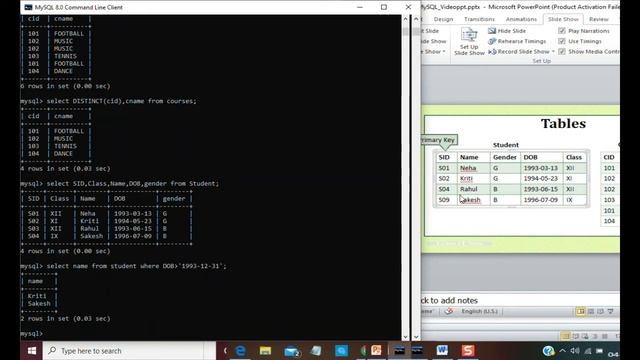Expand the Record Slide Show dropdown arrow
The image size is (640, 360).
tap(553, 52)
